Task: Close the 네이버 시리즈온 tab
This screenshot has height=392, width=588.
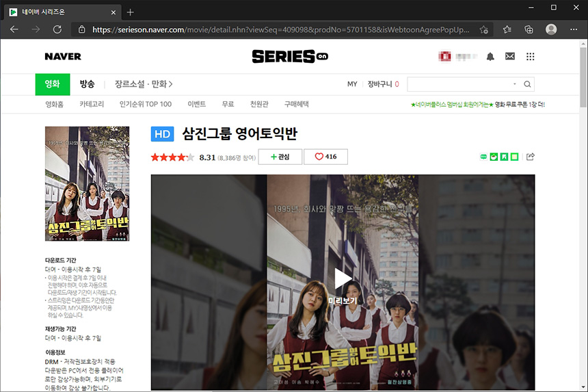Action: [113, 12]
